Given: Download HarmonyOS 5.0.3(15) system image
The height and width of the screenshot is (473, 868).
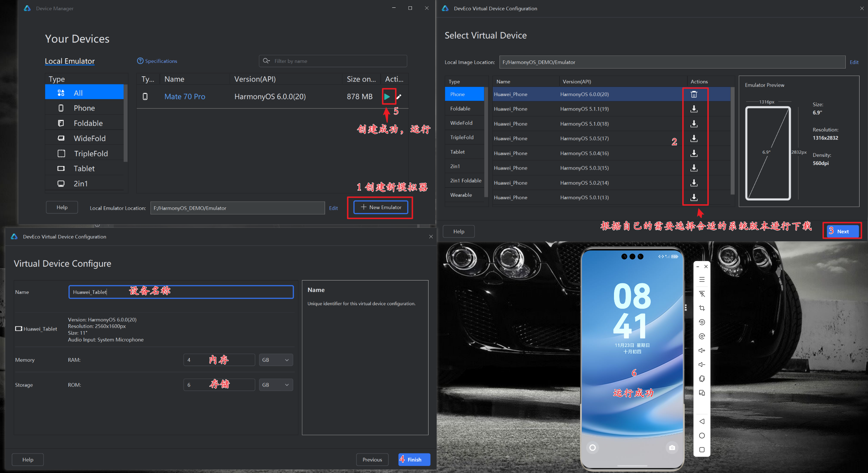Looking at the screenshot, I should [694, 168].
